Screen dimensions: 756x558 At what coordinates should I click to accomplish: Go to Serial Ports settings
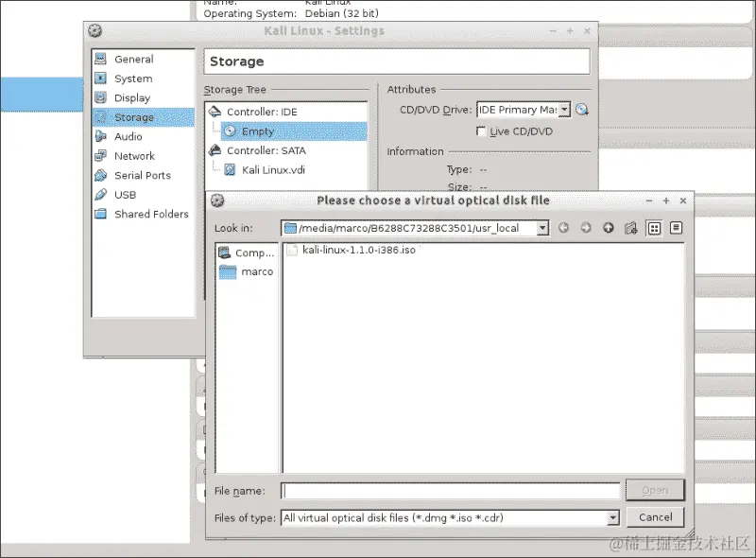tap(144, 175)
